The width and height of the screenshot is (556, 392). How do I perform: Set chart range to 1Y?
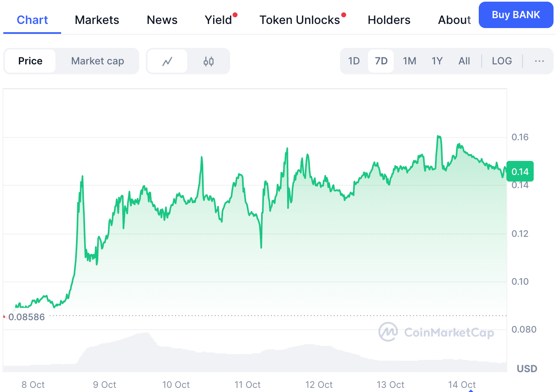pos(437,61)
